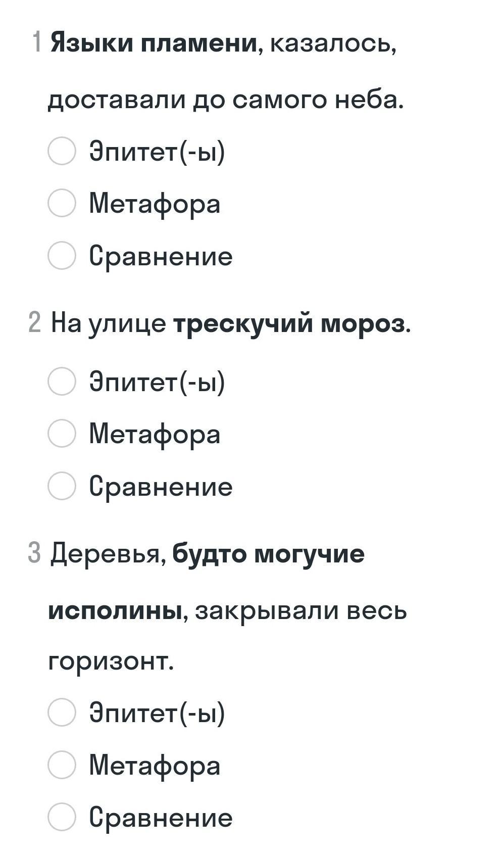Viewport: 504px width, 854px height.
Task: Choose Эпитет(-ы) radio under трескучий мороз
Action: [x=62, y=381]
